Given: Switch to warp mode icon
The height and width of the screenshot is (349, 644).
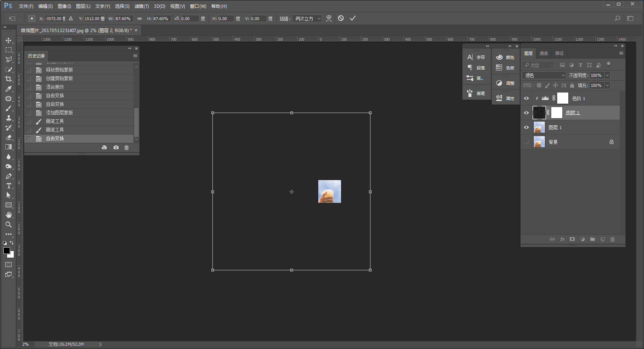Looking at the screenshot, I should pos(329,18).
